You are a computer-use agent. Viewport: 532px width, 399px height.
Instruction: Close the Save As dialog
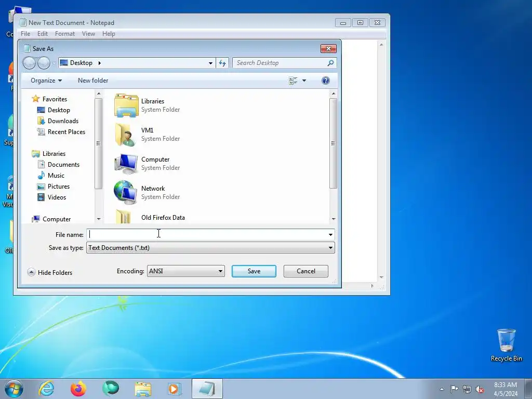[x=328, y=48]
